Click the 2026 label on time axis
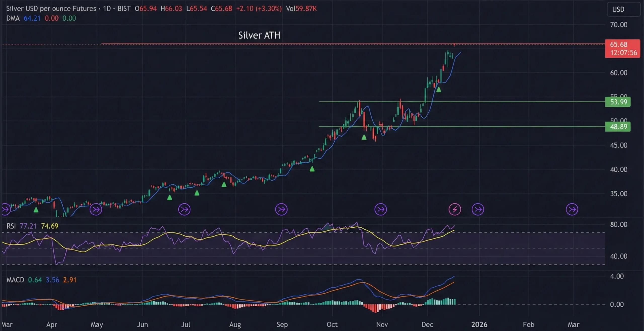644x331 pixels. point(479,324)
